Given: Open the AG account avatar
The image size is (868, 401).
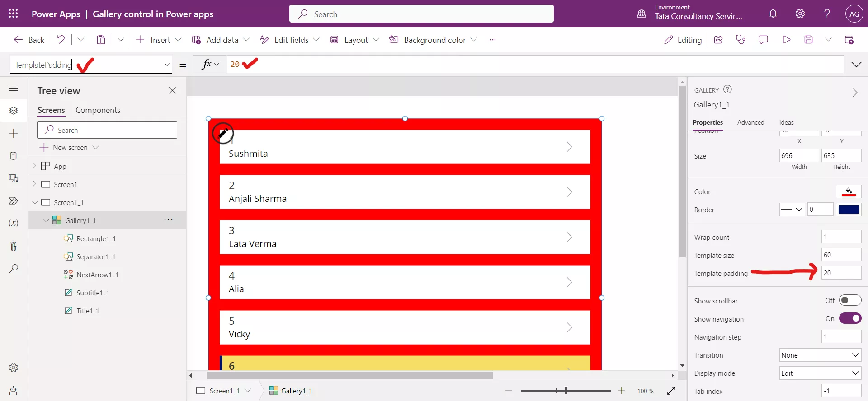Looking at the screenshot, I should point(854,14).
